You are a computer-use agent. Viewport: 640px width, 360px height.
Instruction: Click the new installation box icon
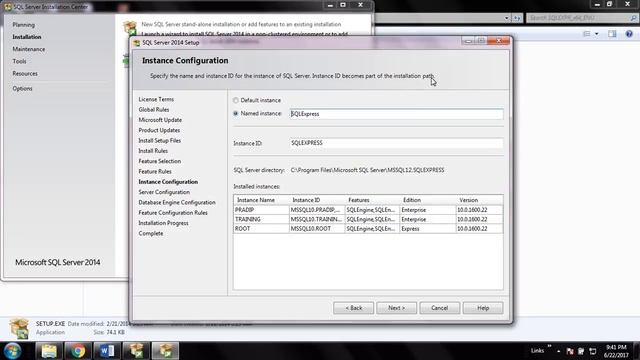pos(130,28)
